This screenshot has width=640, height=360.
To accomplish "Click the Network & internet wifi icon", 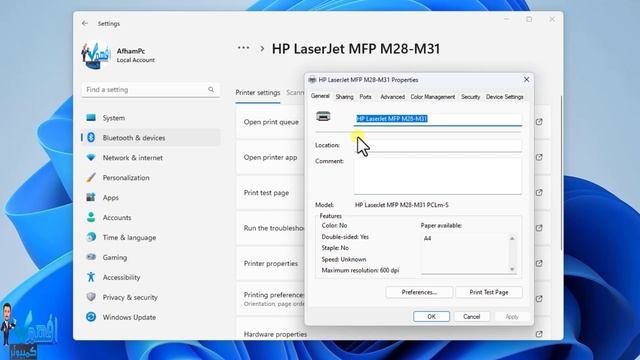I will tap(91, 158).
